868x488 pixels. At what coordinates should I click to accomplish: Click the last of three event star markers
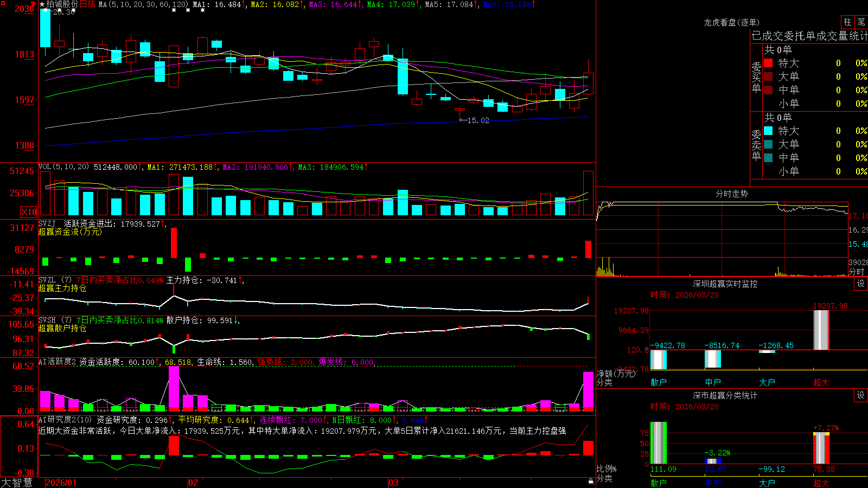(202, 10)
